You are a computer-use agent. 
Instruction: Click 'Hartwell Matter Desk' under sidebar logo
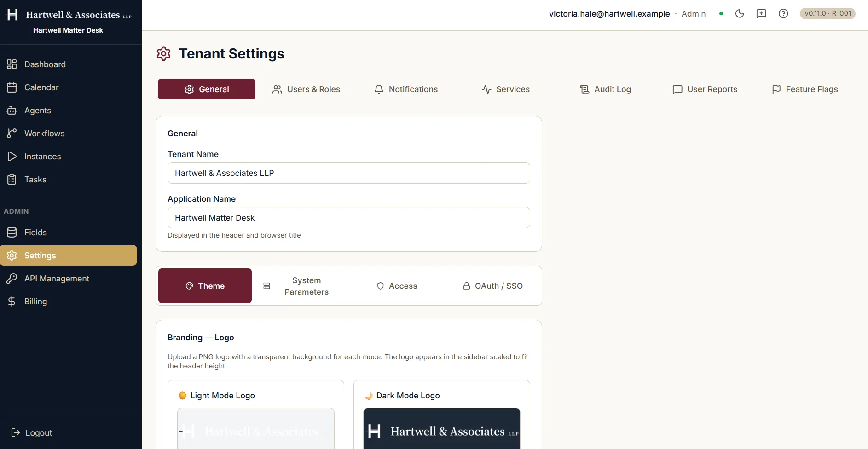[x=68, y=30]
